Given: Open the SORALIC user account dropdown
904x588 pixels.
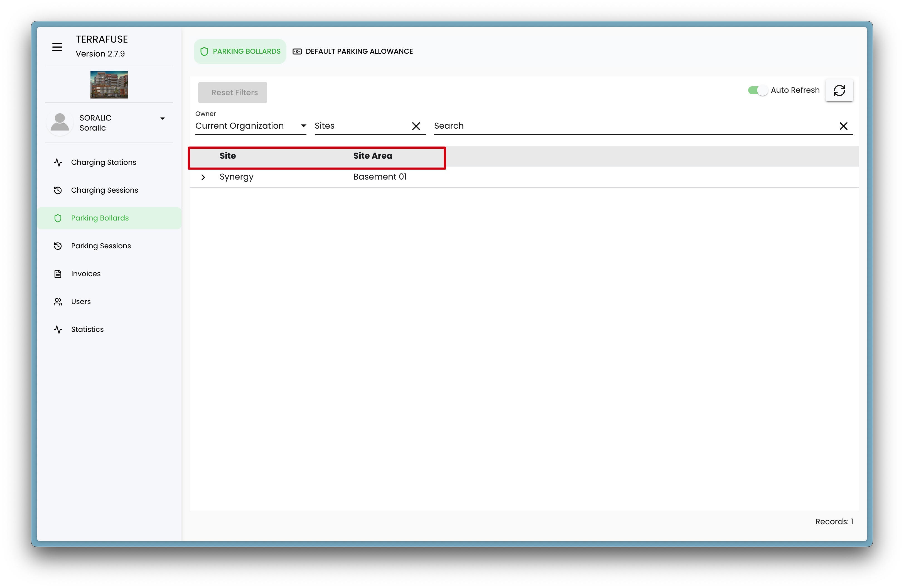Looking at the screenshot, I should point(162,119).
